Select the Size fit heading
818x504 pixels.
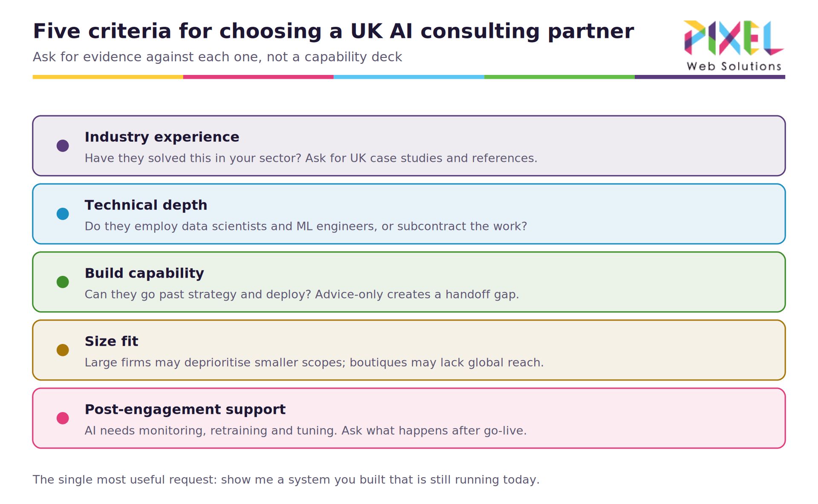pyautogui.click(x=111, y=341)
